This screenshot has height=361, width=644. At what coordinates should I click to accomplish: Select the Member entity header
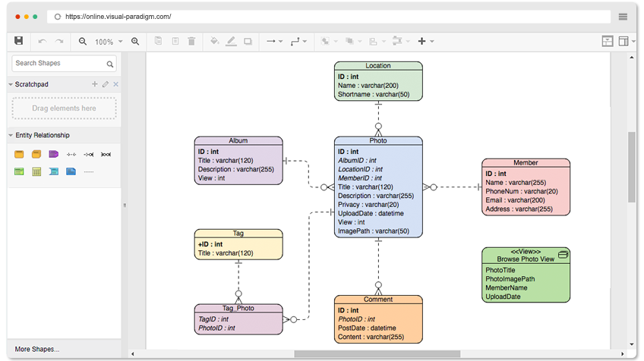pos(526,163)
